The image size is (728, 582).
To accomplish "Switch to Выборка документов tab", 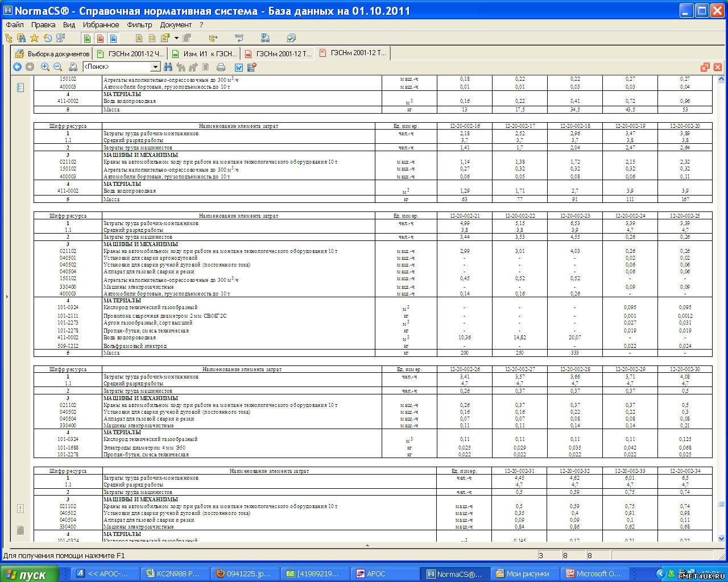I will [52, 53].
